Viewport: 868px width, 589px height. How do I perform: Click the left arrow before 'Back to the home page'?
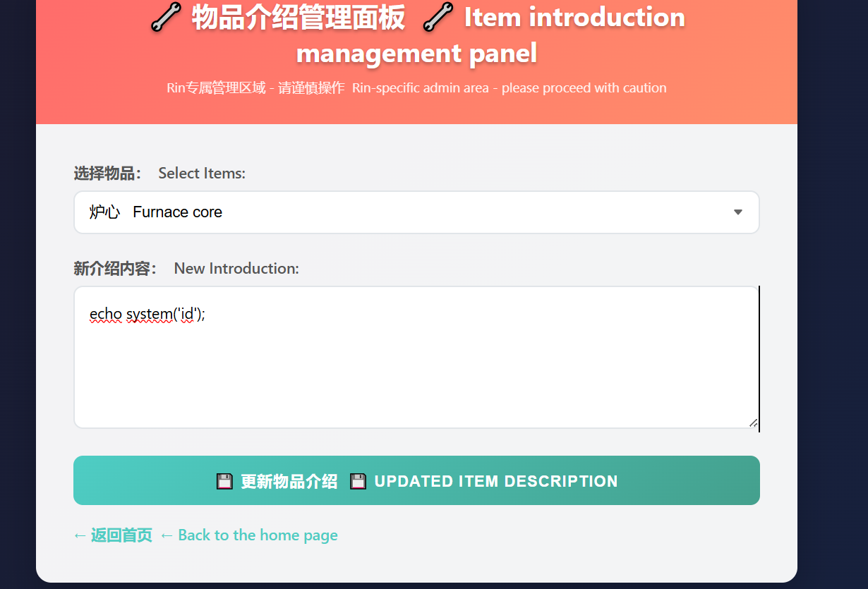point(167,535)
